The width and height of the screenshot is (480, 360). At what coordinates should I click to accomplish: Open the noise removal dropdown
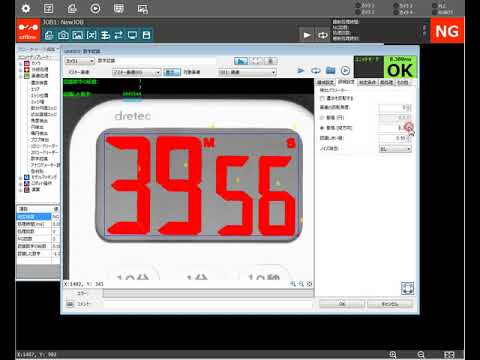(395, 149)
